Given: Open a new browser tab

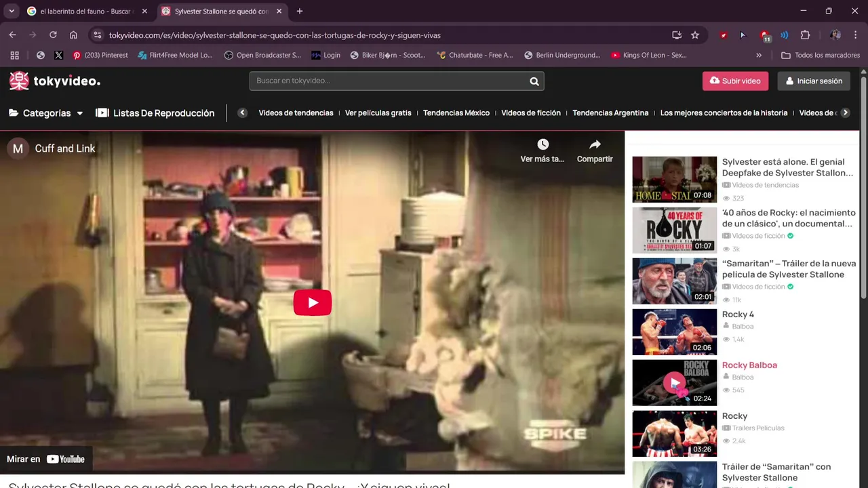Looking at the screenshot, I should (300, 12).
